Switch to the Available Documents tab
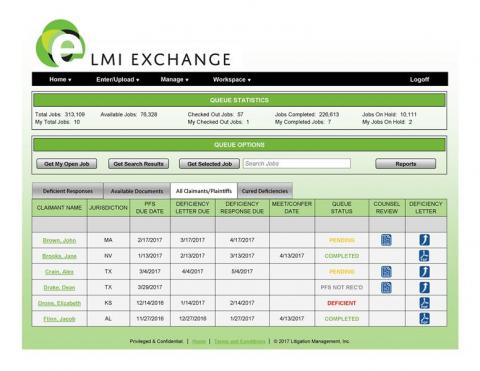This screenshot has width=480, height=371. (137, 191)
